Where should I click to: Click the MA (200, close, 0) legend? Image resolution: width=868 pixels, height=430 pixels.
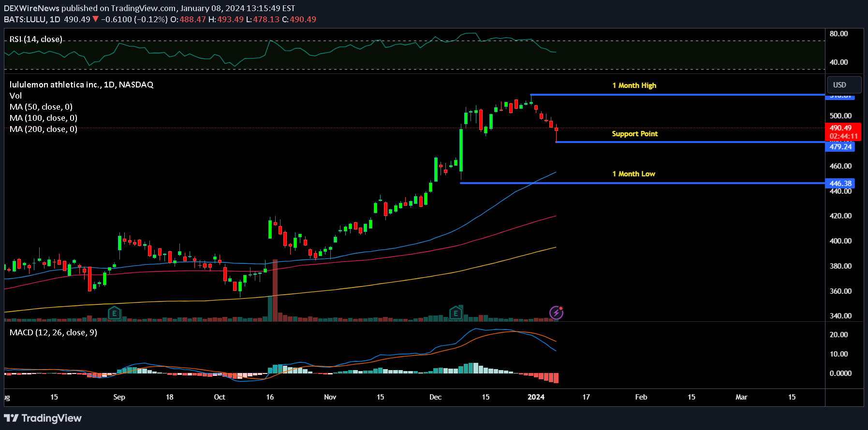click(x=43, y=129)
